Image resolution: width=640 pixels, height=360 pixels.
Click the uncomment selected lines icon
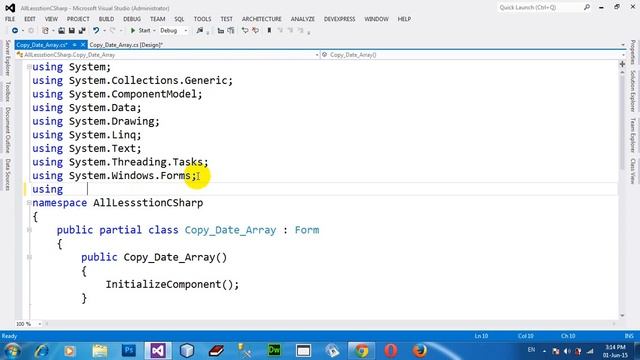(x=256, y=31)
